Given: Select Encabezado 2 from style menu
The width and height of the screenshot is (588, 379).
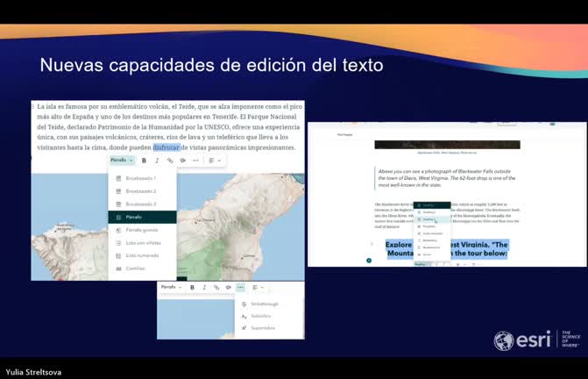Looking at the screenshot, I should [x=140, y=190].
